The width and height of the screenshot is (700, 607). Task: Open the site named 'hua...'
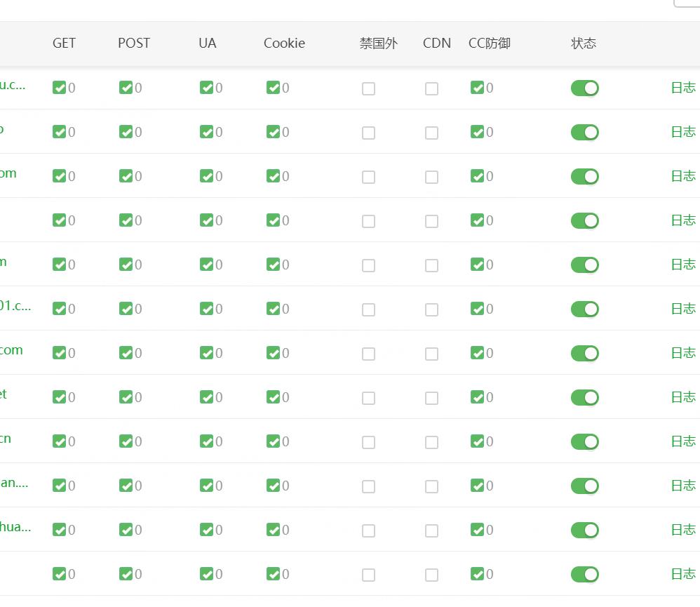point(15,526)
